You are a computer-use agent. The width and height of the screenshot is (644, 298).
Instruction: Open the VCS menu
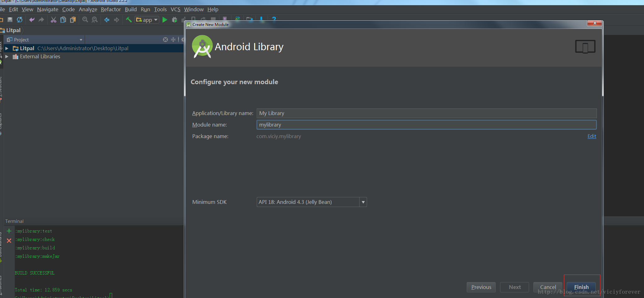point(175,9)
